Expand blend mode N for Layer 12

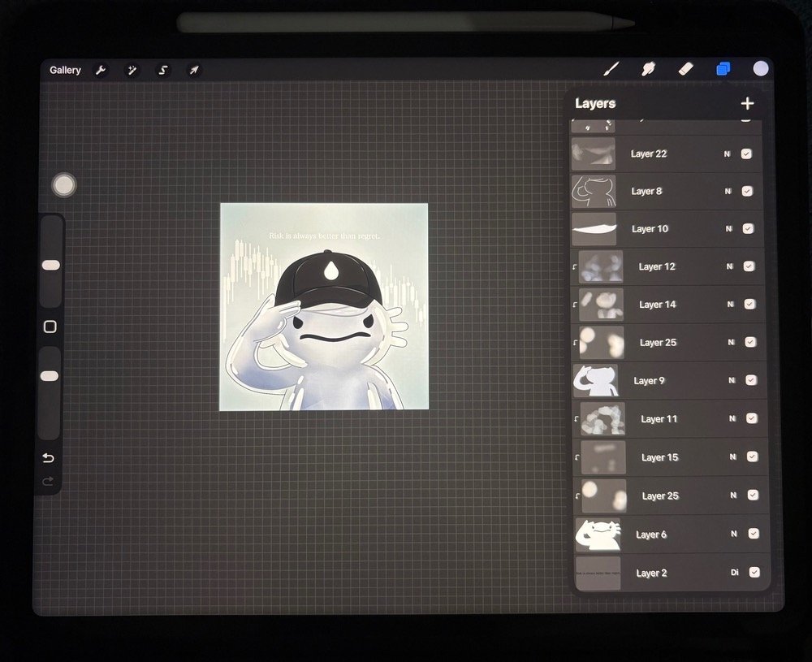point(730,266)
